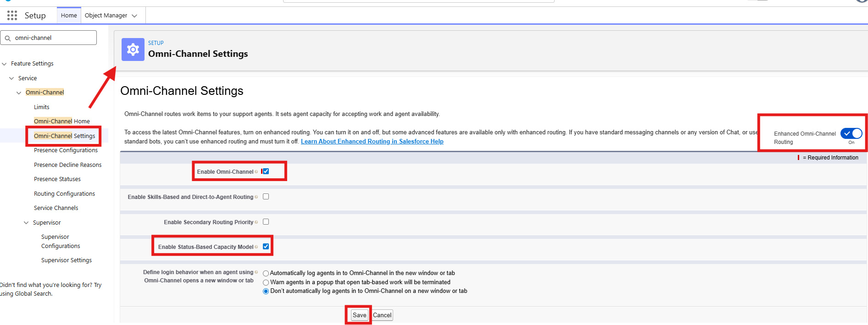Switch to the Home tab

click(x=69, y=16)
